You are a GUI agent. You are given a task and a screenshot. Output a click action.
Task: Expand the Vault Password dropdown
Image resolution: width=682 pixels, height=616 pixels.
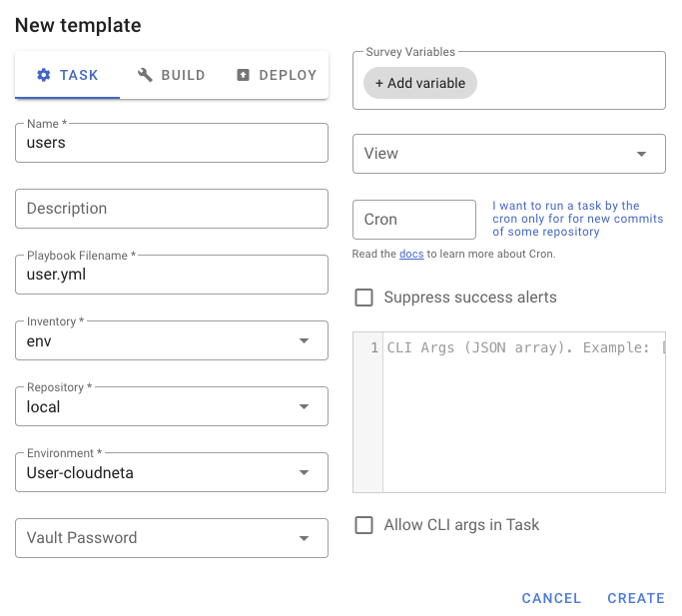(172, 538)
